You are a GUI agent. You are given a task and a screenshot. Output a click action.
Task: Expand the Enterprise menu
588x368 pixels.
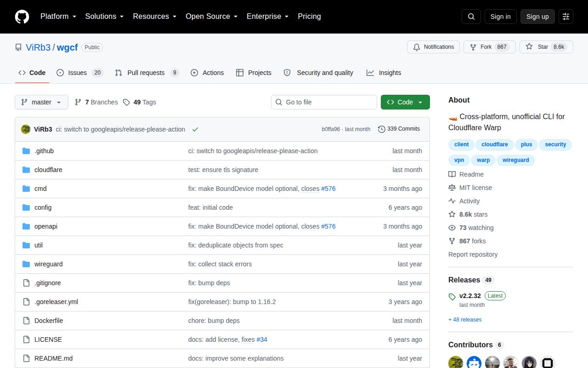click(x=268, y=17)
